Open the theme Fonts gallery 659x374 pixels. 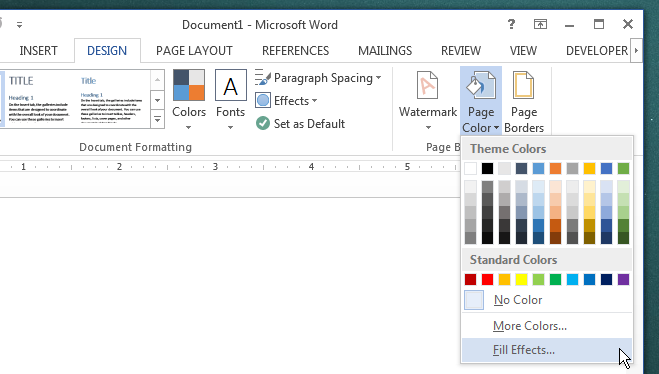coord(230,100)
